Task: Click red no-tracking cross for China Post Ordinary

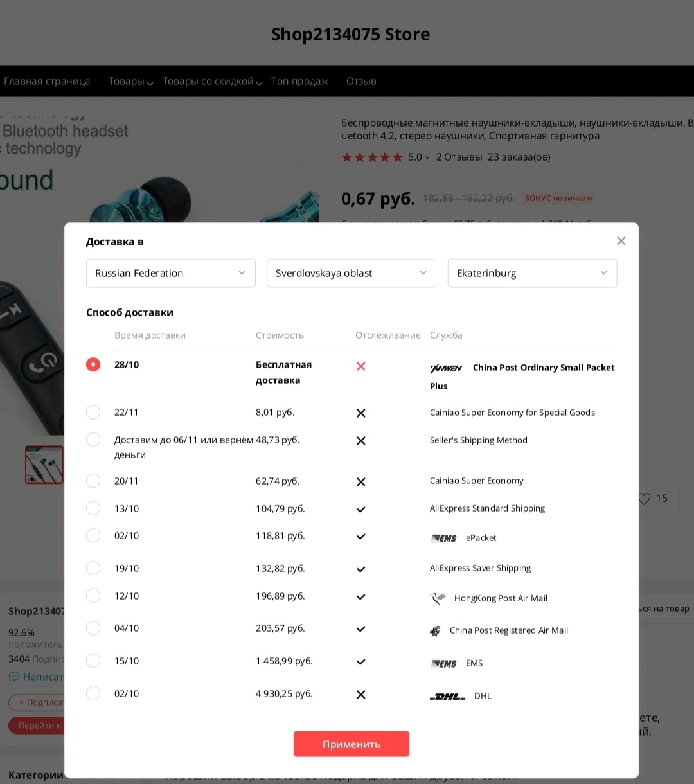Action: [x=361, y=366]
